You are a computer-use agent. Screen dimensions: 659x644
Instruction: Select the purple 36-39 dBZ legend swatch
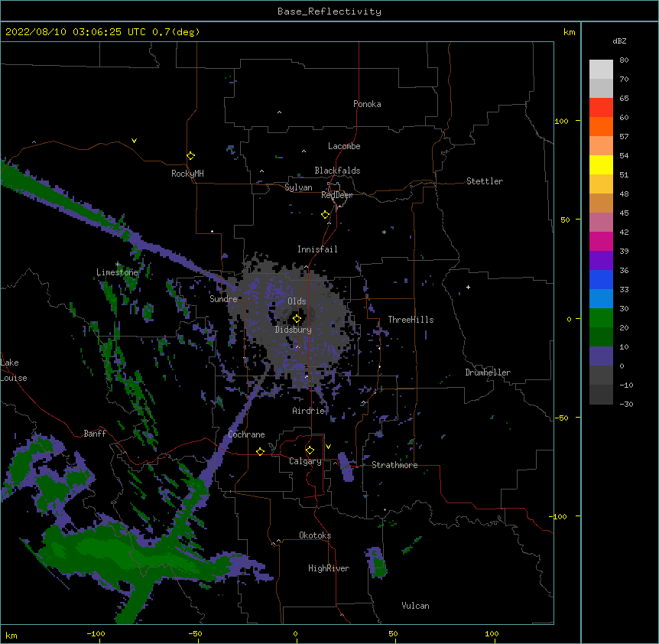[x=601, y=261]
